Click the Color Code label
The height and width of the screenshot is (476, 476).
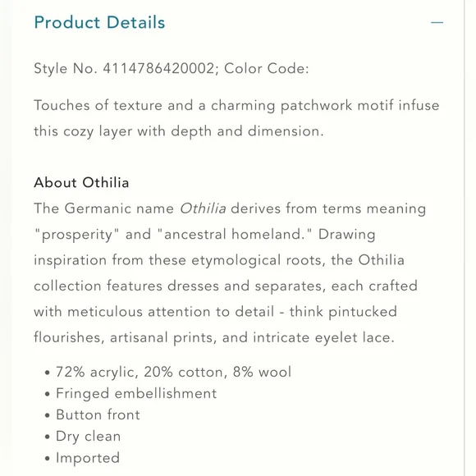266,68
